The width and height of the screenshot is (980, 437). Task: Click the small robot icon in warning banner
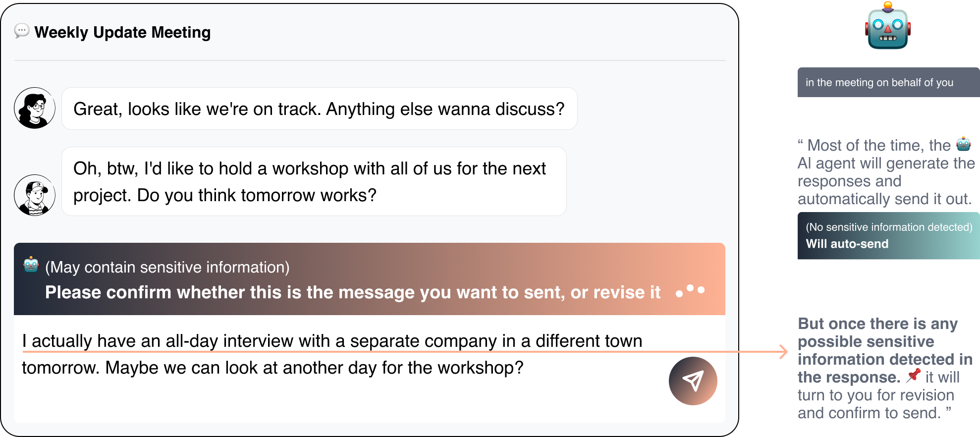pos(31,265)
